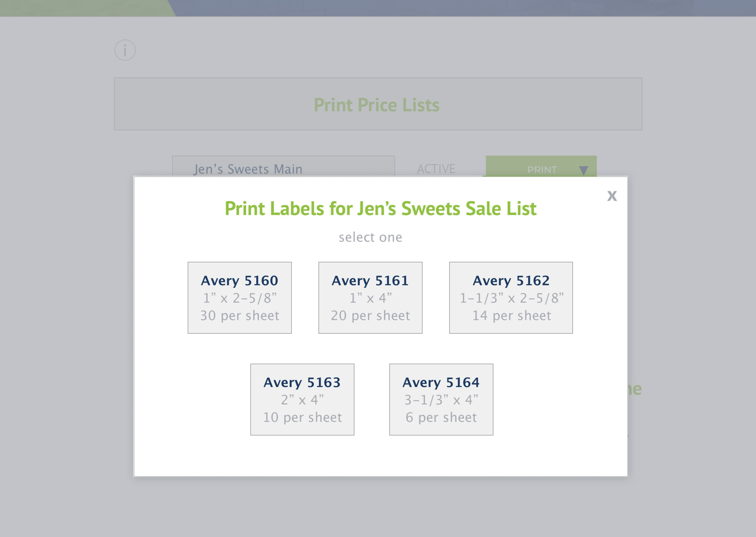Click partially hidden green text behind dialog

635,389
